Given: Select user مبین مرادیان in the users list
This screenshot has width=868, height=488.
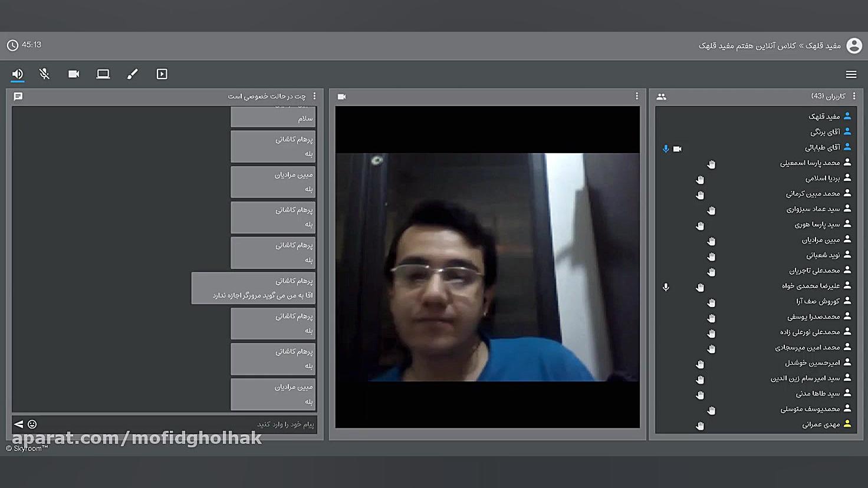Looking at the screenshot, I should click(755, 239).
